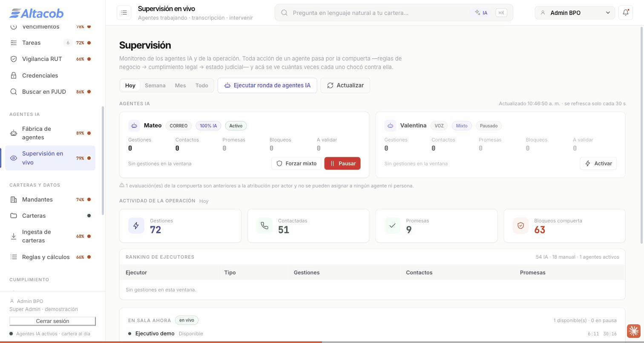The image size is (644, 343).
Task: Click Valentina's robot agent icon
Action: click(390, 126)
